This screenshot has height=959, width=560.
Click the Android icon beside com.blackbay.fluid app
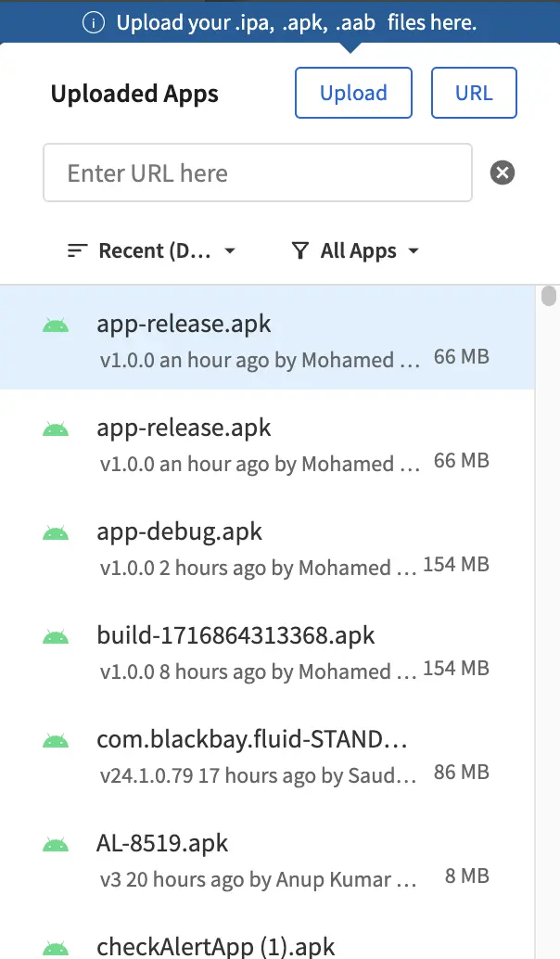(x=56, y=741)
